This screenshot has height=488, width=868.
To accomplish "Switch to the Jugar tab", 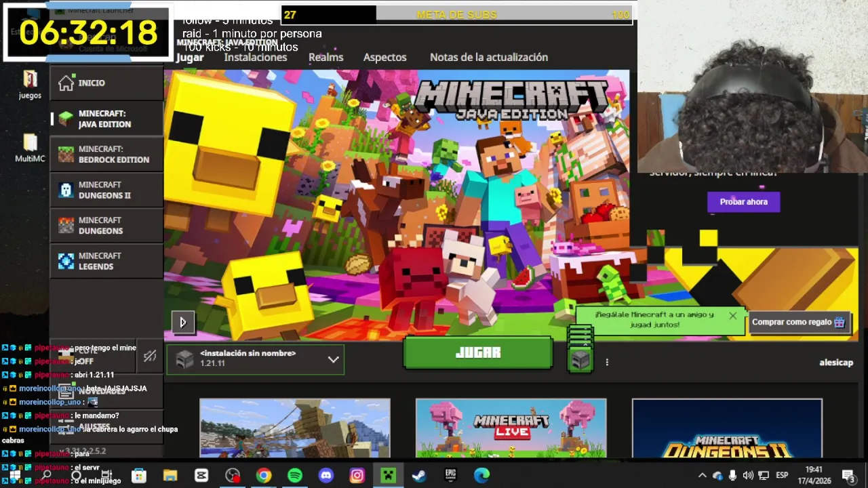I will click(190, 58).
